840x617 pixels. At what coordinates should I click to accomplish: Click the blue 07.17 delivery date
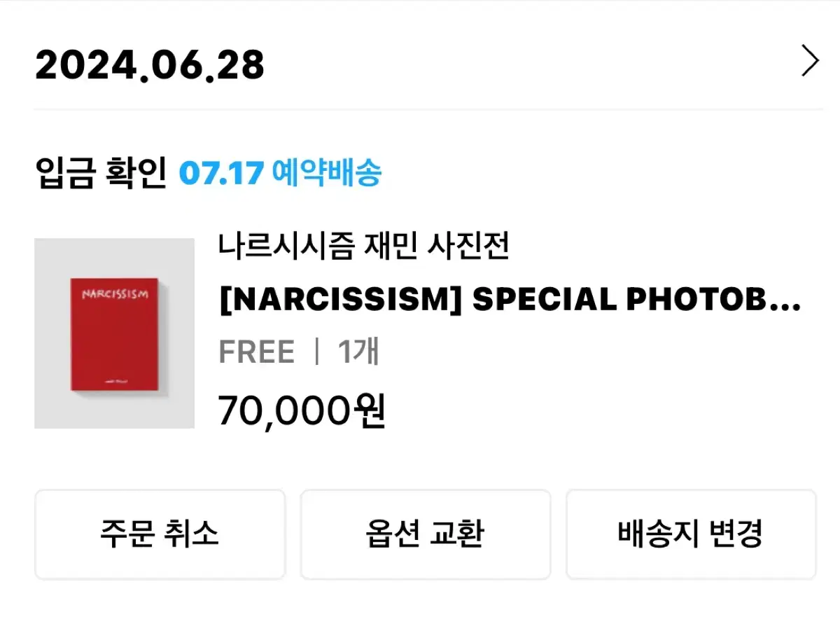[x=221, y=173]
